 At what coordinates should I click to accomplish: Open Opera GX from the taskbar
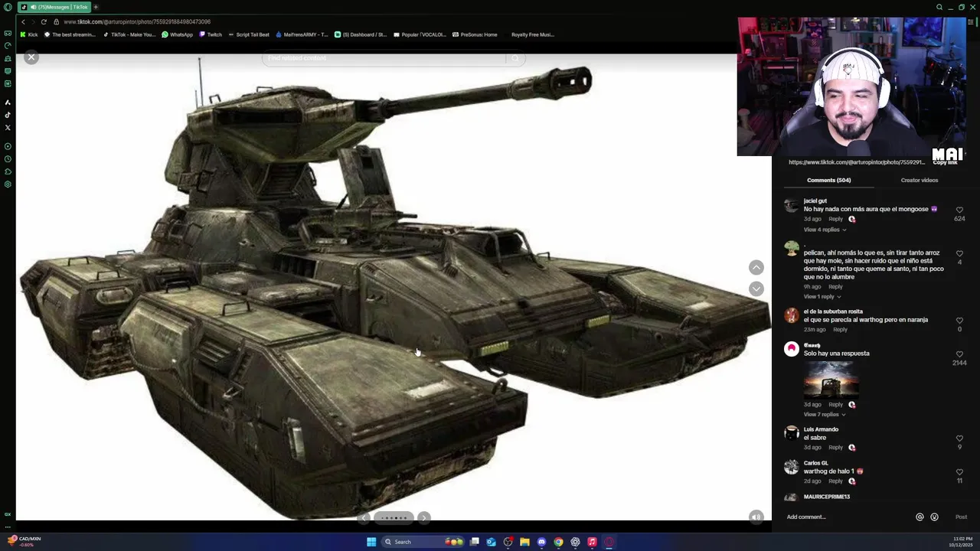click(609, 542)
